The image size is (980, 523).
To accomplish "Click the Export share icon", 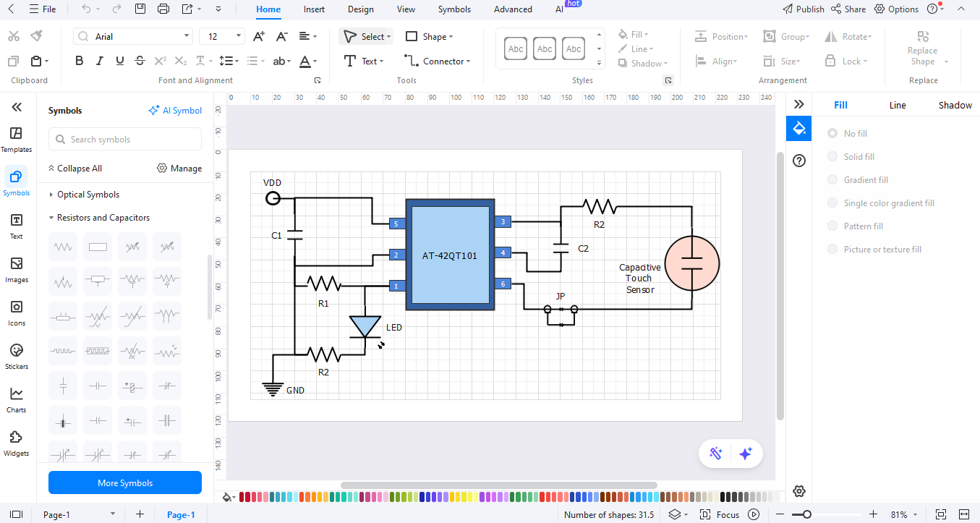I will tap(187, 9).
